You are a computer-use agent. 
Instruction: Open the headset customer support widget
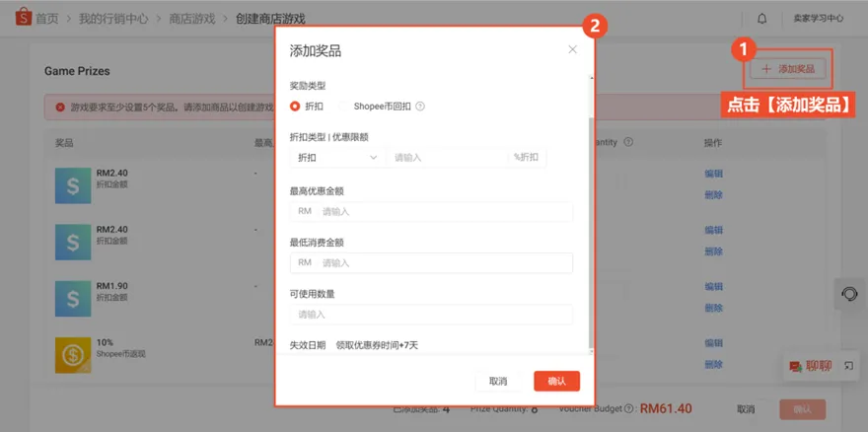[x=849, y=294]
